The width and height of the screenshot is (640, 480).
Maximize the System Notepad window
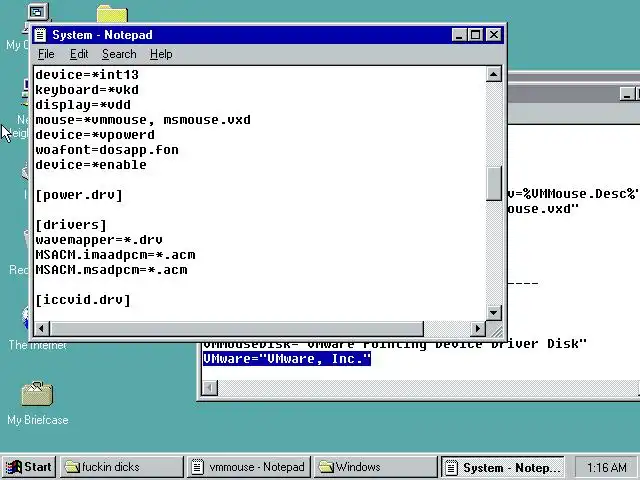tap(475, 35)
